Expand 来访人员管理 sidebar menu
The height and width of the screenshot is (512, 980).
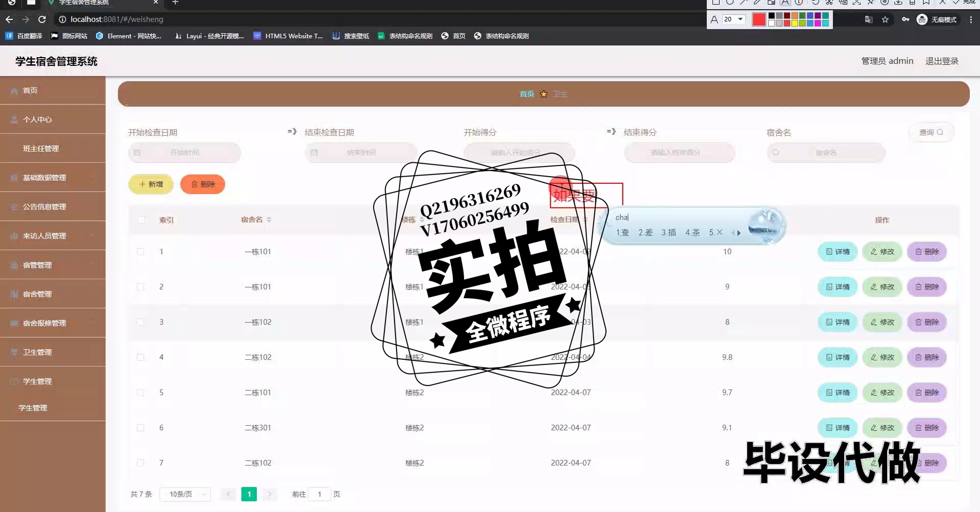[x=53, y=236]
